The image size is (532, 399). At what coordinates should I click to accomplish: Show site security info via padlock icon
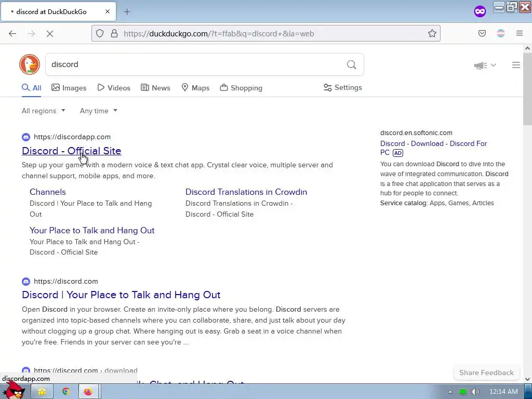[x=114, y=33]
